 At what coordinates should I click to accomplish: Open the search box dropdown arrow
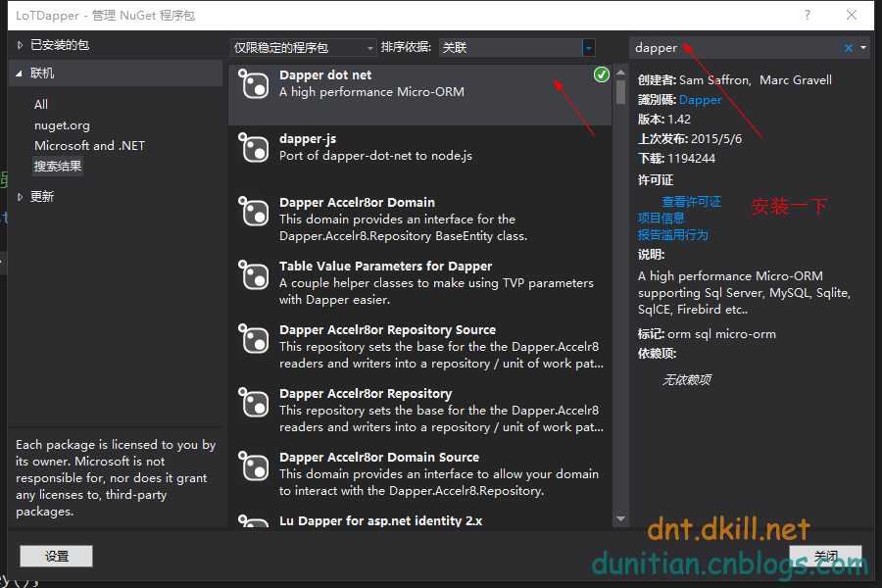(863, 48)
